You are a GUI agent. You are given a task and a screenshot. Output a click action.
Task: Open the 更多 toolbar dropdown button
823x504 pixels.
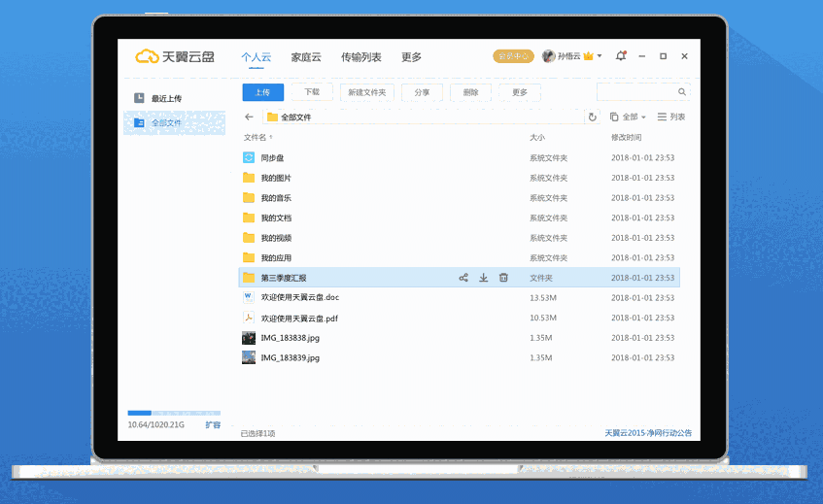tap(520, 92)
